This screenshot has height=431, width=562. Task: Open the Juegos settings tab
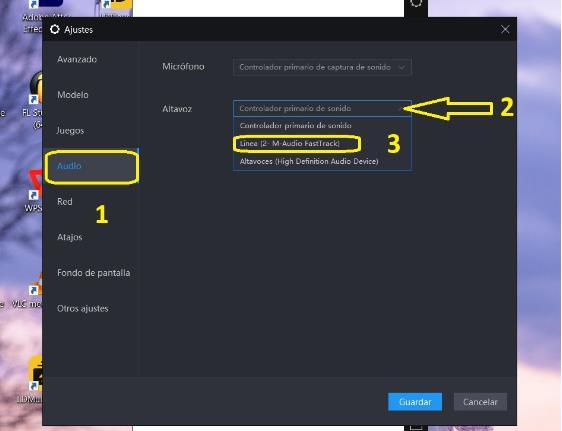pyautogui.click(x=70, y=130)
